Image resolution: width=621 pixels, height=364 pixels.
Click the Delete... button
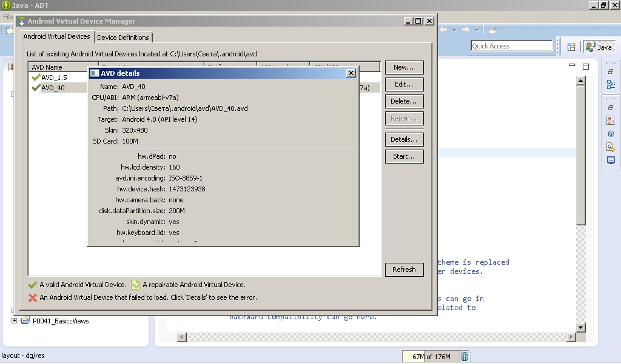pyautogui.click(x=404, y=101)
